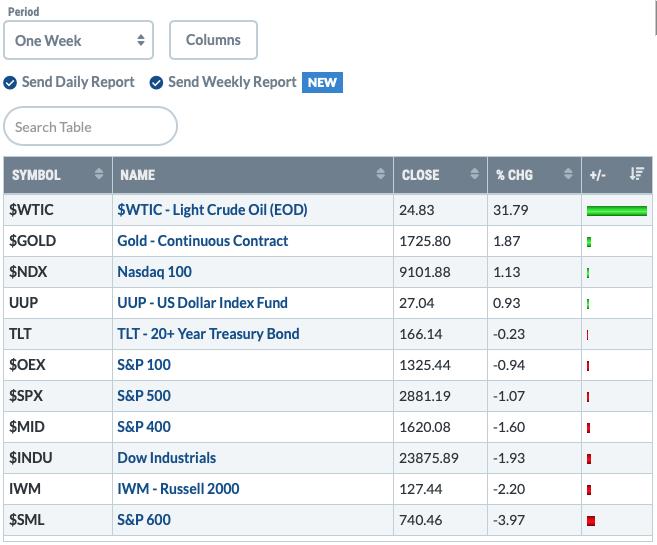
Task: Click the percent change value 1.13
Action: (507, 272)
